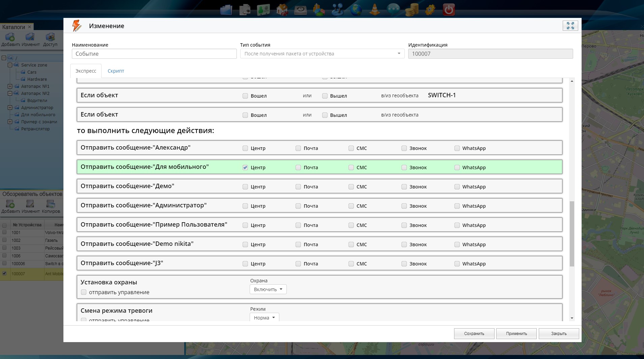The width and height of the screenshot is (644, 359).
Task: Click the scrollbar down arrow in dialog
Action: pos(572,318)
